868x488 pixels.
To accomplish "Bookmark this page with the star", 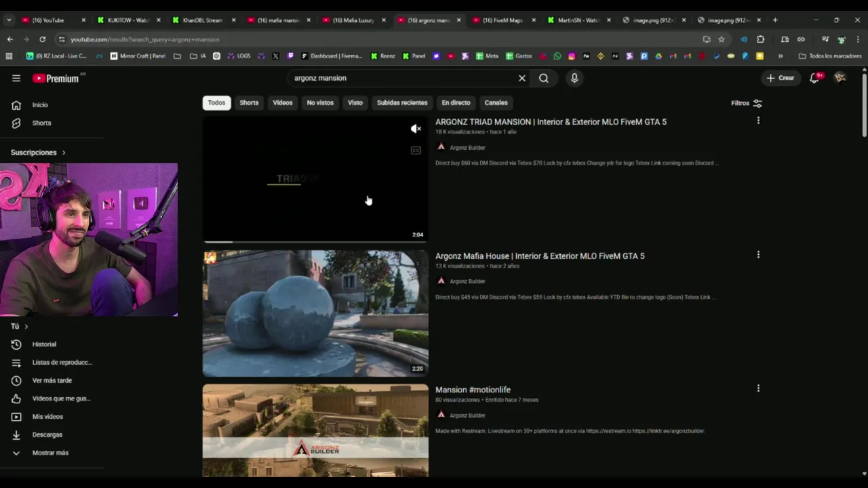I will [722, 39].
